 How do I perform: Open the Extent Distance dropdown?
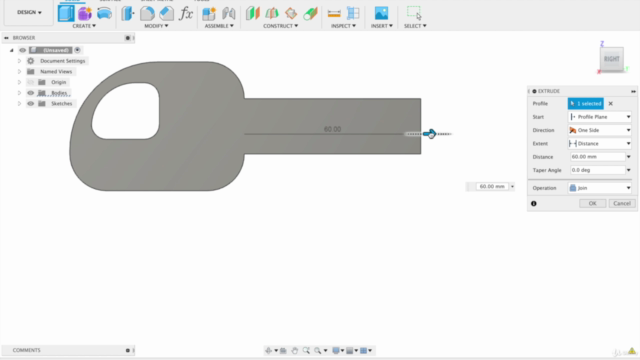click(600, 143)
